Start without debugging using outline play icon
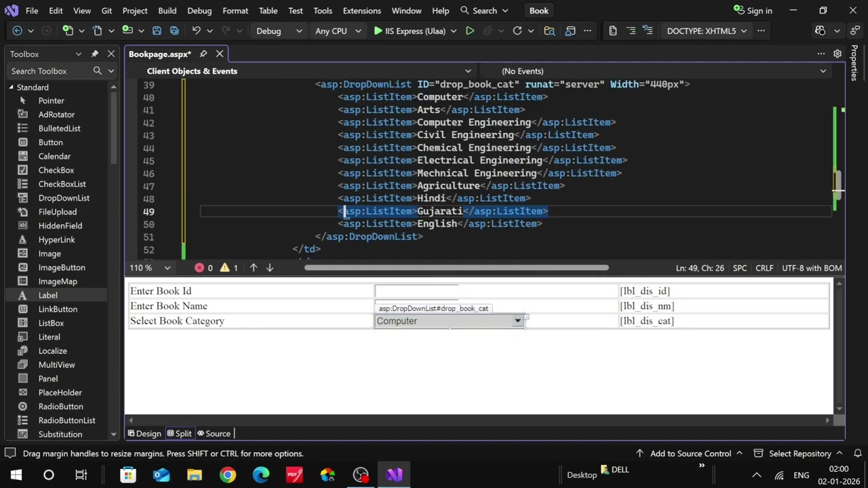This screenshot has height=488, width=868. coord(469,30)
